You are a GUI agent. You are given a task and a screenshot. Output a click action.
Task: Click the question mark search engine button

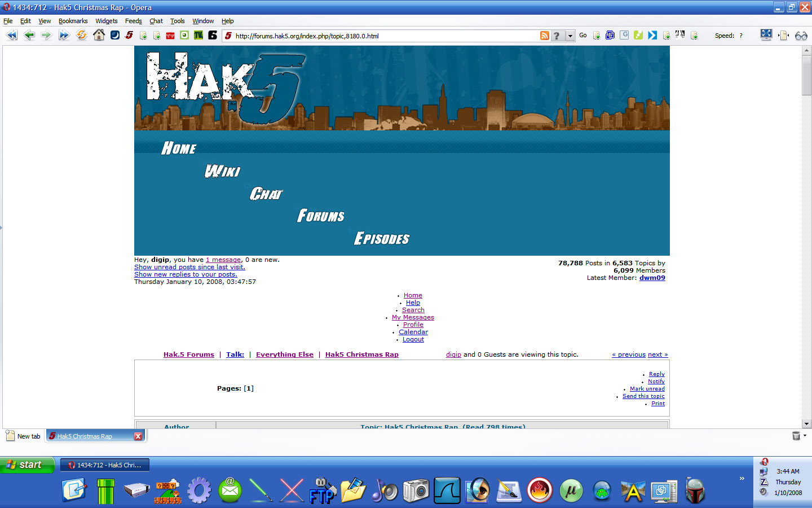tap(557, 36)
